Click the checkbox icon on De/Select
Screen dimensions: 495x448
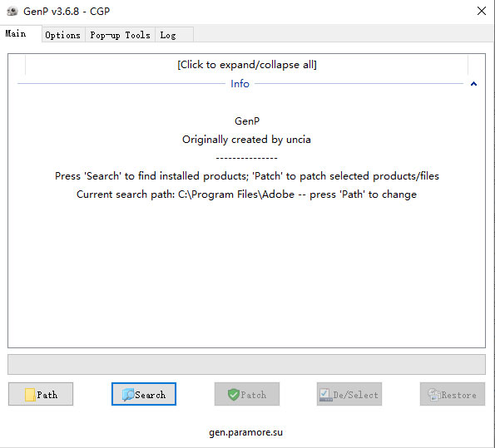[x=325, y=395]
